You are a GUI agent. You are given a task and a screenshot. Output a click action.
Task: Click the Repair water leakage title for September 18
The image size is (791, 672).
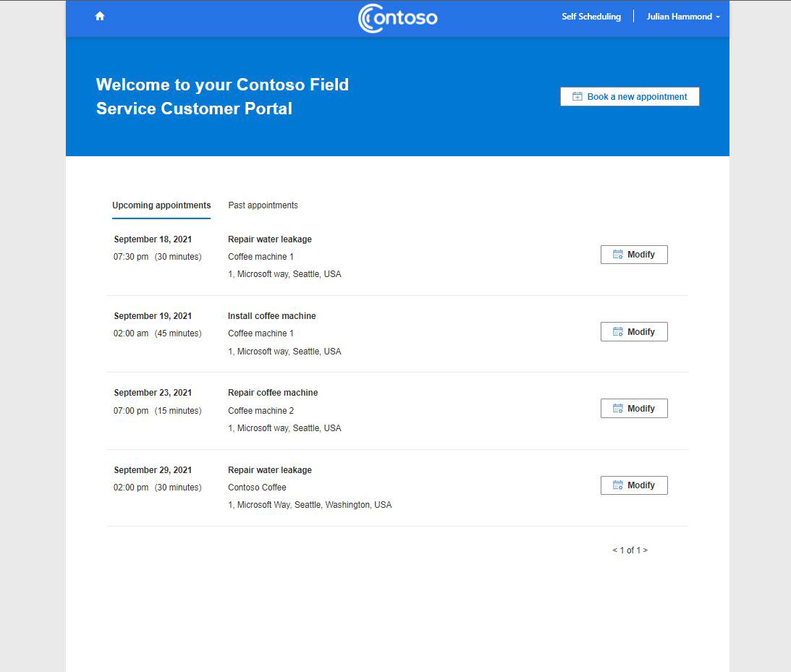[x=270, y=239]
